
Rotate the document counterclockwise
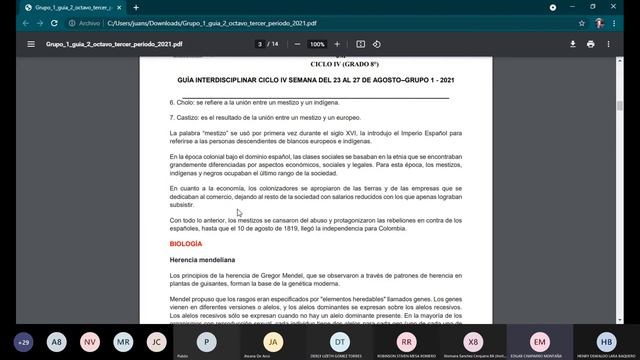(x=377, y=44)
